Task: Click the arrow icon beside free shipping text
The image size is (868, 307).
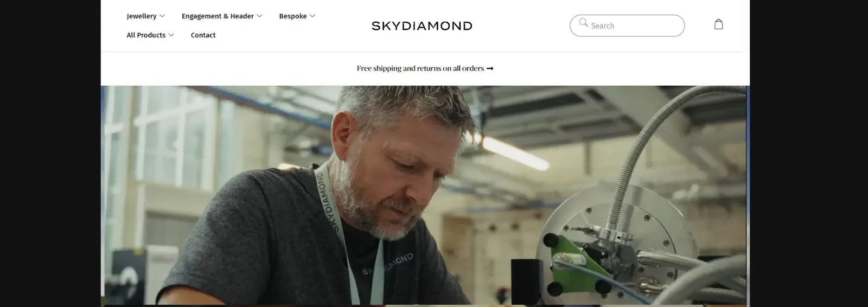Action: (x=490, y=68)
